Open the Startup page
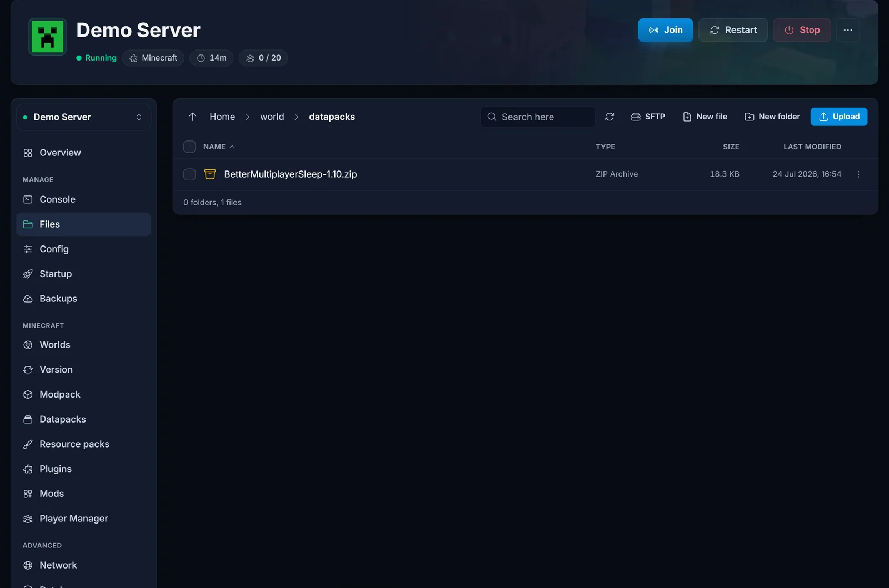The image size is (889, 588). click(x=83, y=274)
